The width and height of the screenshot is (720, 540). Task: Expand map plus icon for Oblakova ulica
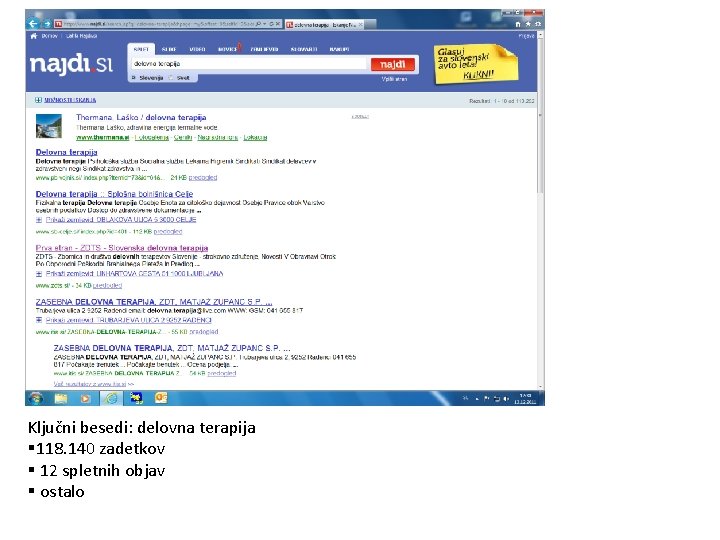39,220
